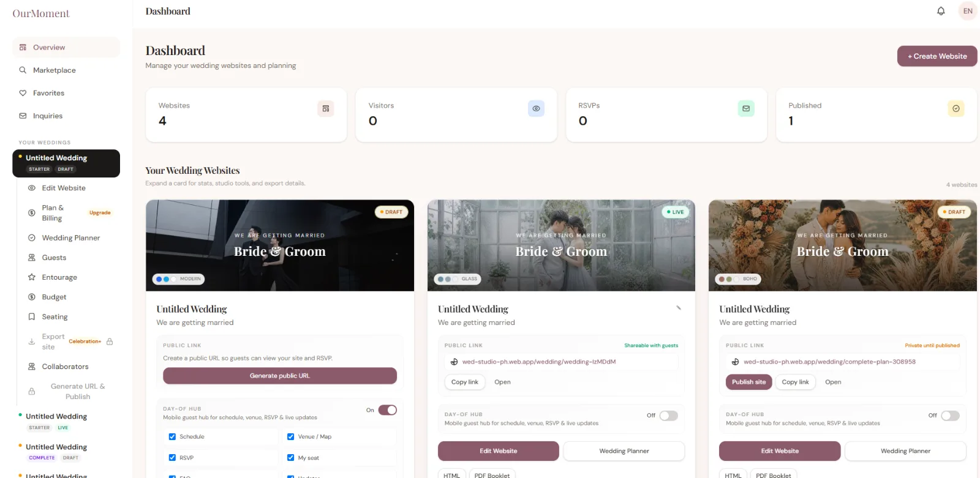
Task: Click the Plan & Billing dollar icon
Action: (x=32, y=213)
